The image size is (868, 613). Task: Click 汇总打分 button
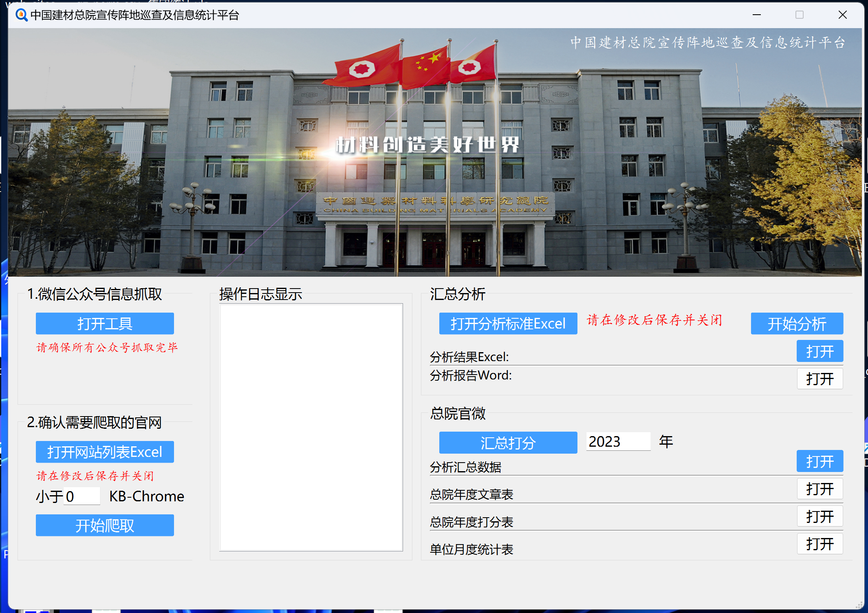point(508,443)
